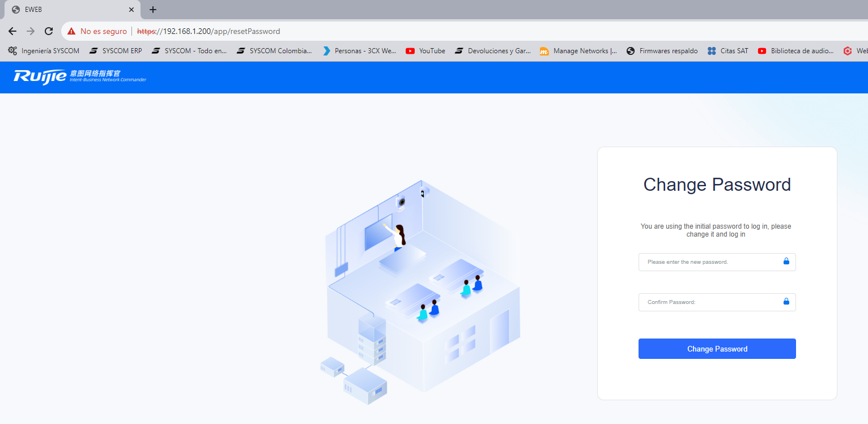Focus the Confirm Password input field
868x424 pixels.
[x=717, y=302]
